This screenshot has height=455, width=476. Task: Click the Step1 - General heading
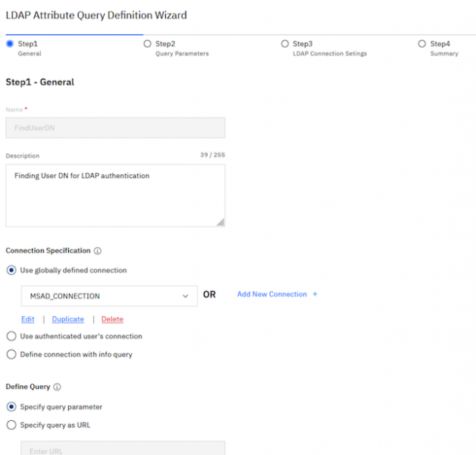[x=39, y=82]
